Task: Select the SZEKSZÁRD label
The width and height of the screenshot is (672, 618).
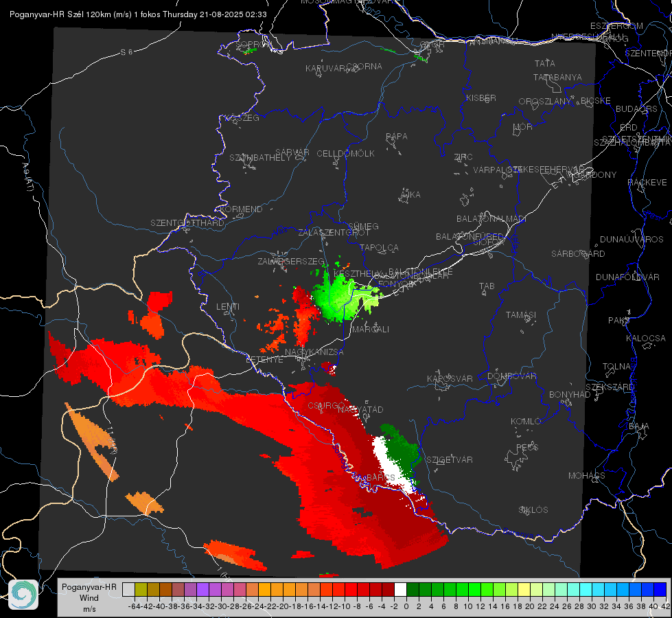Action: tap(610, 387)
